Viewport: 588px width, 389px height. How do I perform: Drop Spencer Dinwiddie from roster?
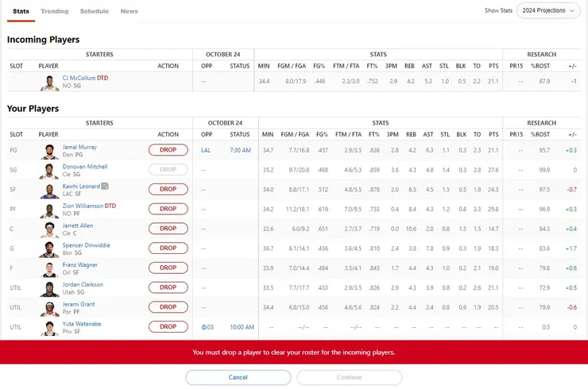point(168,248)
